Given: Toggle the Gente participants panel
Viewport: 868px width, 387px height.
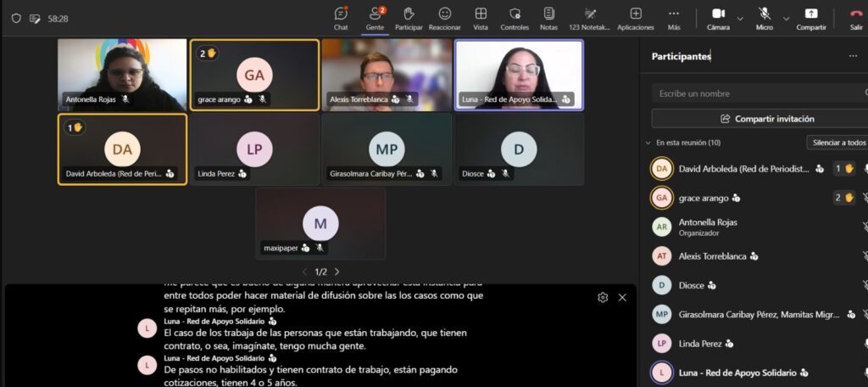Looking at the screenshot, I should [x=375, y=18].
